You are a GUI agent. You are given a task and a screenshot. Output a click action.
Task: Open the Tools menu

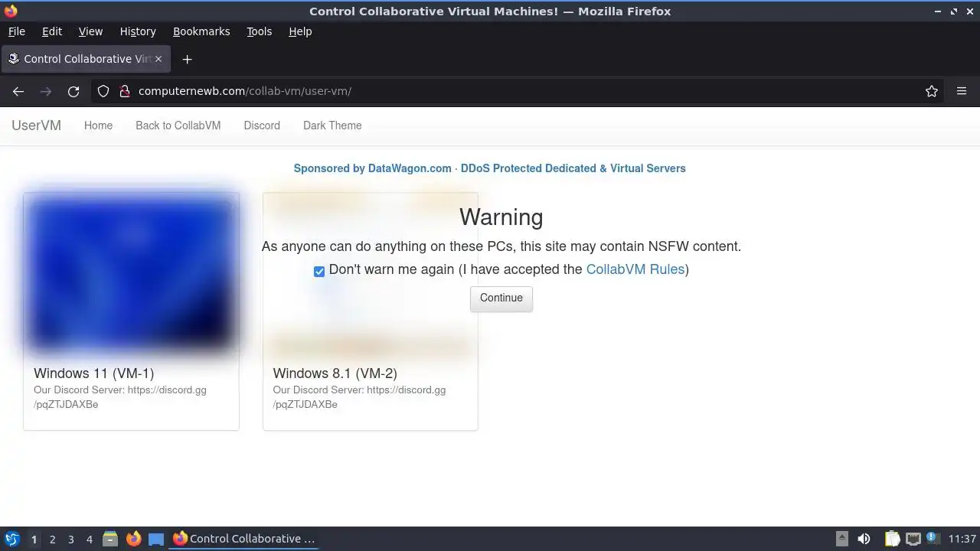pos(259,31)
